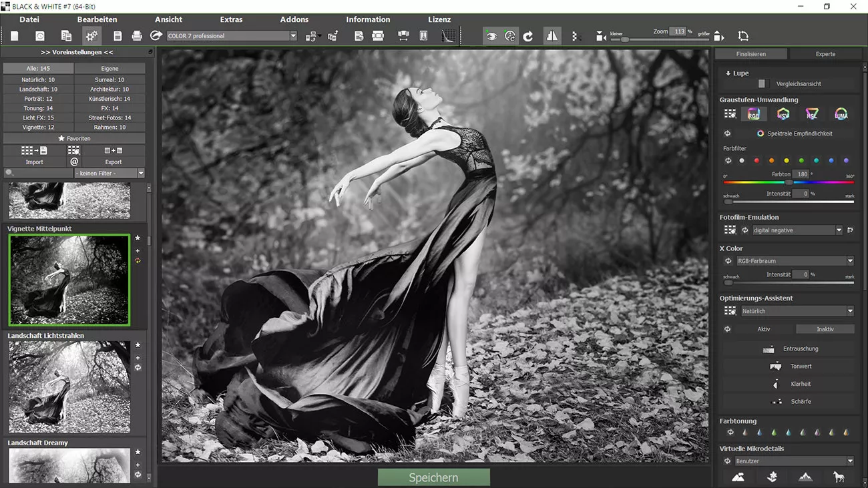The image size is (868, 488).
Task: Open the Bearbeiten menu
Action: pyautogui.click(x=97, y=19)
